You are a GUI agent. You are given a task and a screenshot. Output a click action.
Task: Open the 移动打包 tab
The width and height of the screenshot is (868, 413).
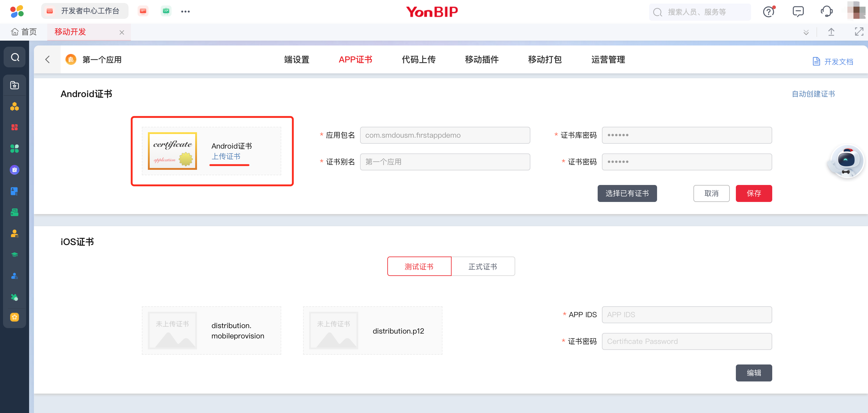[545, 60]
